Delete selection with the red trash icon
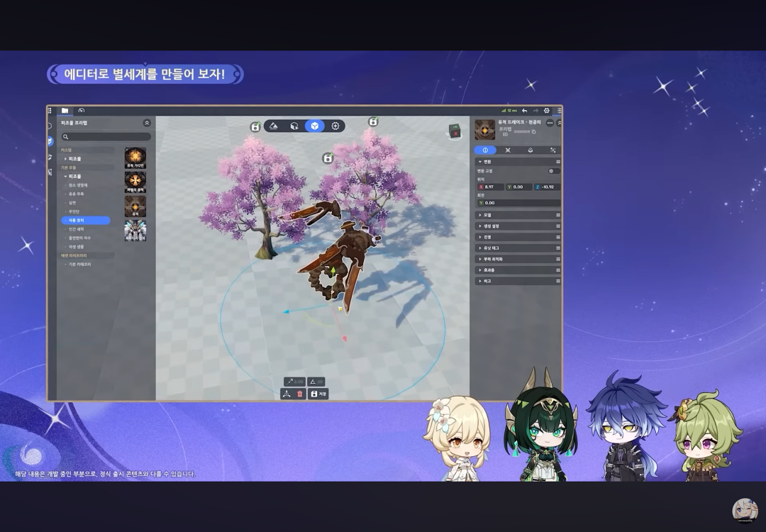This screenshot has width=766, height=532. coord(300,394)
